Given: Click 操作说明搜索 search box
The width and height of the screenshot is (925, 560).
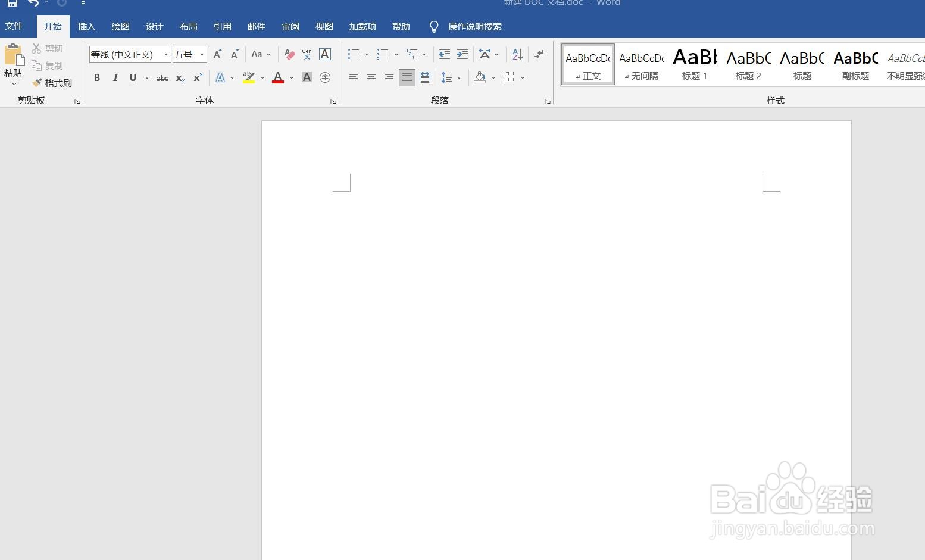Looking at the screenshot, I should coord(474,27).
